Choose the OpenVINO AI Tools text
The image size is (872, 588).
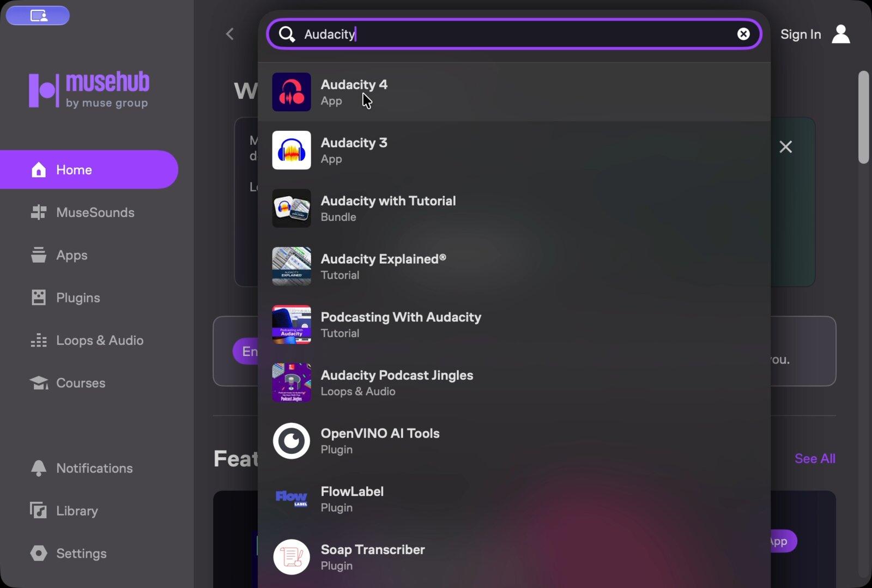[x=380, y=433]
